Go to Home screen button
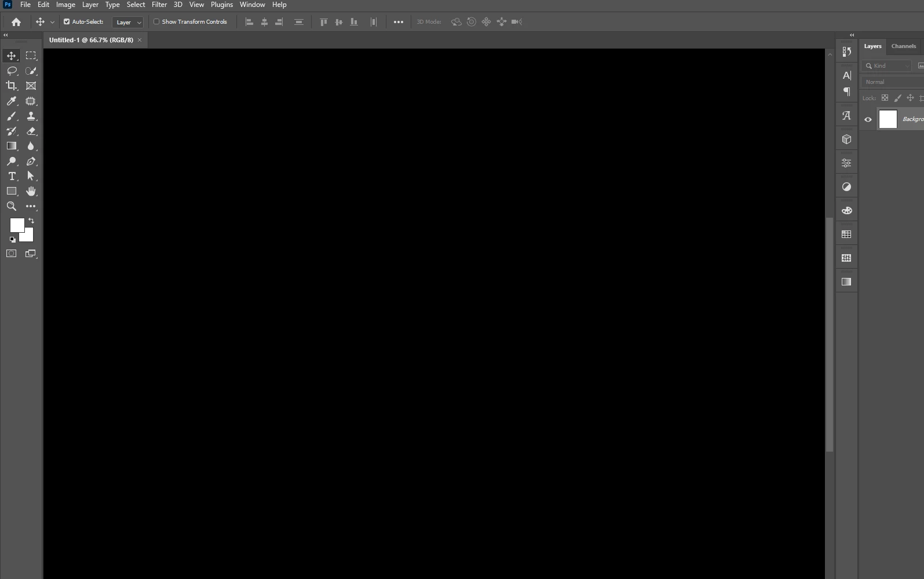This screenshot has width=924, height=579. [16, 22]
